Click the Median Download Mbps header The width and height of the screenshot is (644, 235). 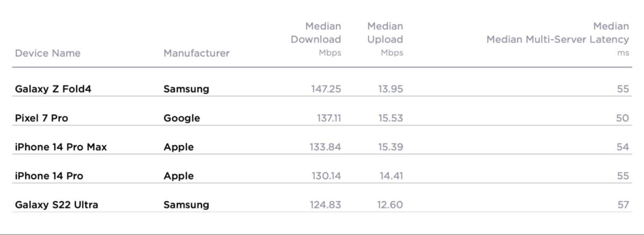pyautogui.click(x=316, y=39)
